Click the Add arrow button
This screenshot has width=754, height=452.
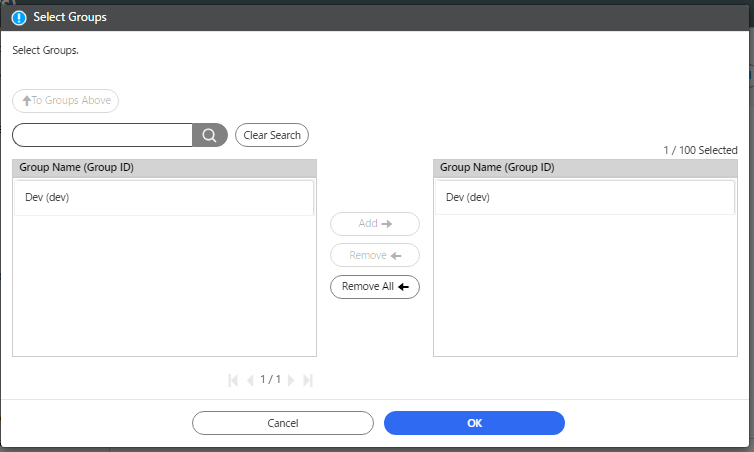click(x=375, y=224)
